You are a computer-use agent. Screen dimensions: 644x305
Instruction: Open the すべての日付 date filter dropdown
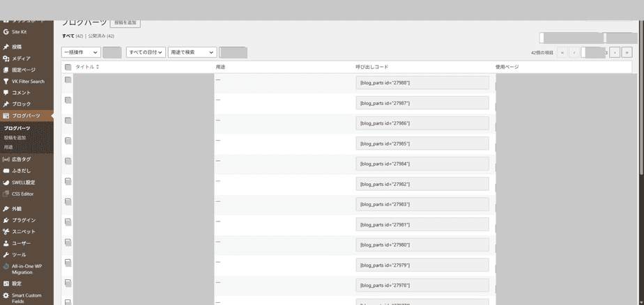(146, 52)
